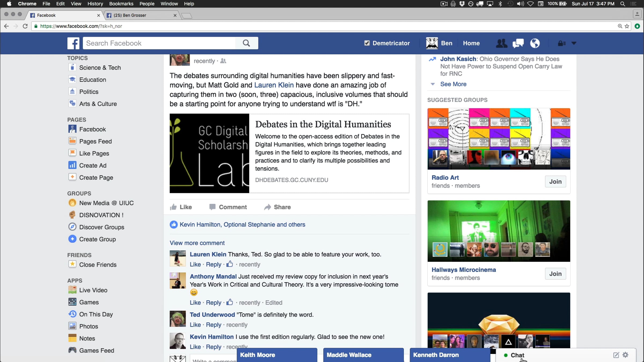This screenshot has width=644, height=362.
Task: Click the Facebook logo icon in header
Action: 73,43
